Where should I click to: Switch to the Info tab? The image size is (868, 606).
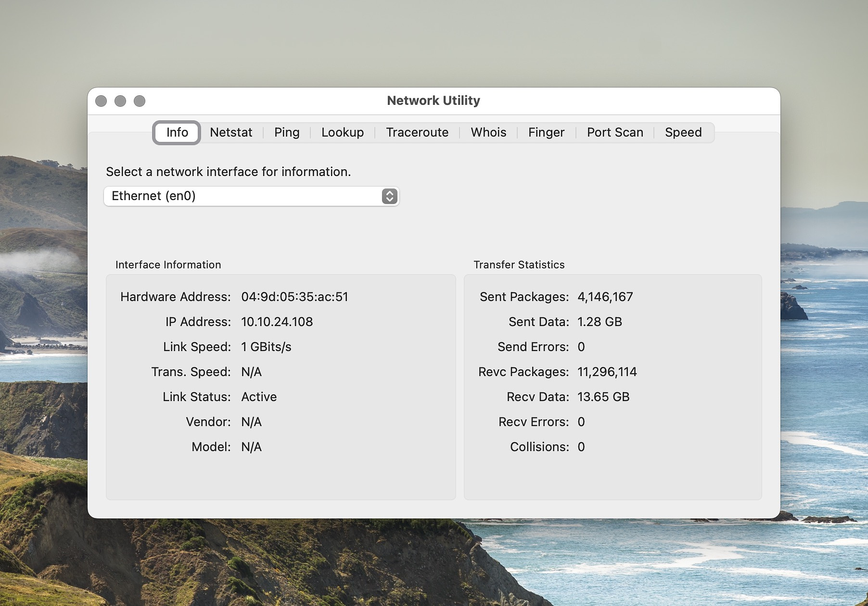(x=177, y=132)
